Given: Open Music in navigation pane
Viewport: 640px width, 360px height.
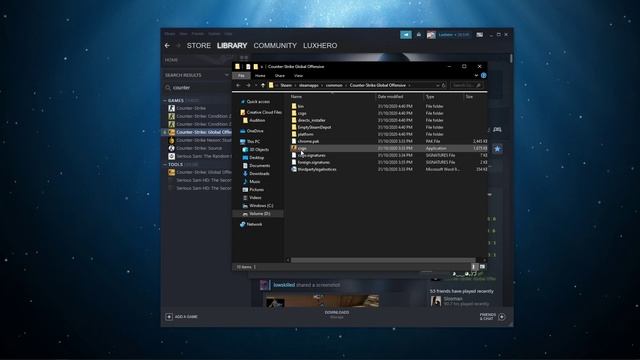Looking at the screenshot, I should click(x=252, y=182).
